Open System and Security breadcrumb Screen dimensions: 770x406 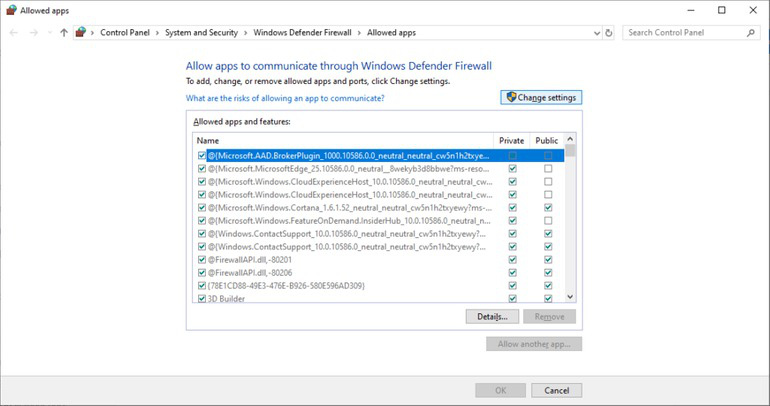tap(201, 32)
